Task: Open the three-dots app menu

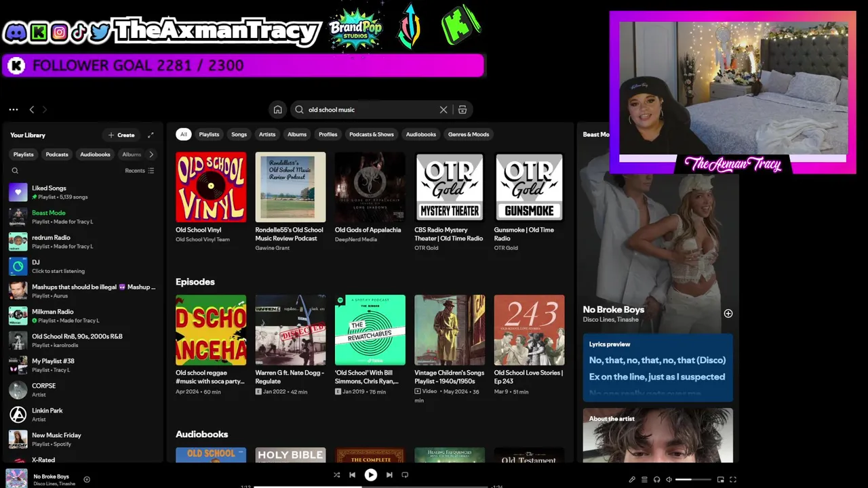Action: (14, 109)
